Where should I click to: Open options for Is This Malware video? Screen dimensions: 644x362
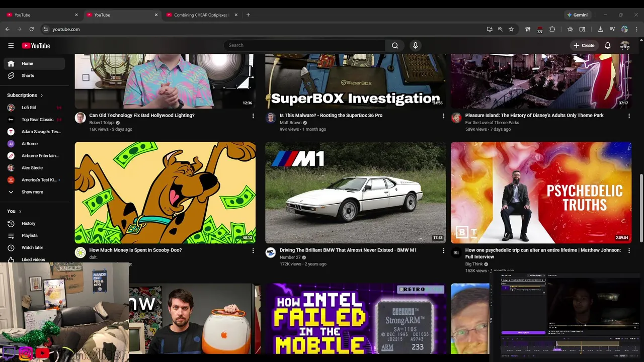(443, 116)
